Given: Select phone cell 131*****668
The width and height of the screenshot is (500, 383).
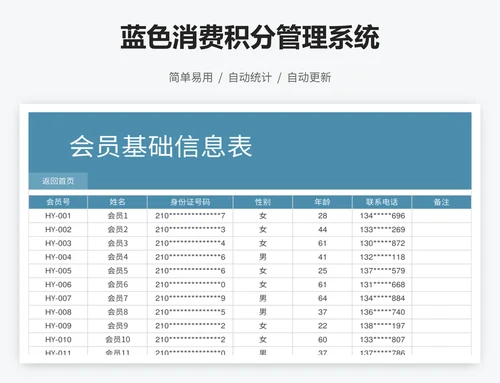Looking at the screenshot, I should (382, 285).
